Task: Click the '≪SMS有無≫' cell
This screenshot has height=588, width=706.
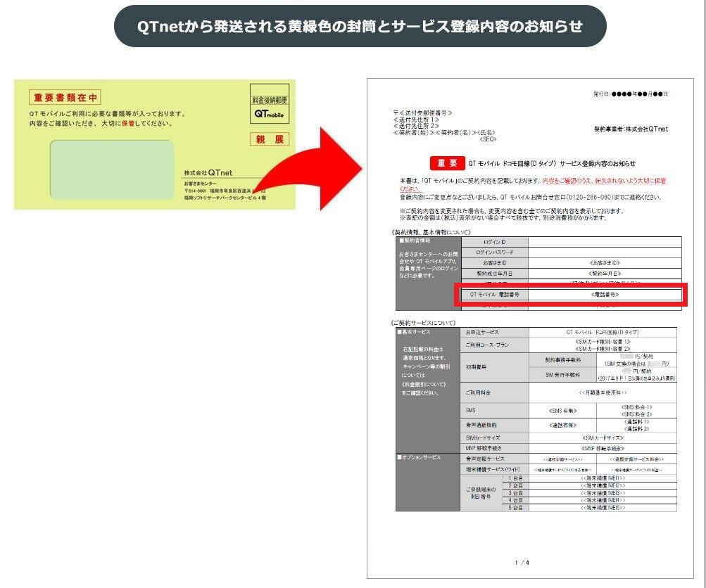Action: 562,411
